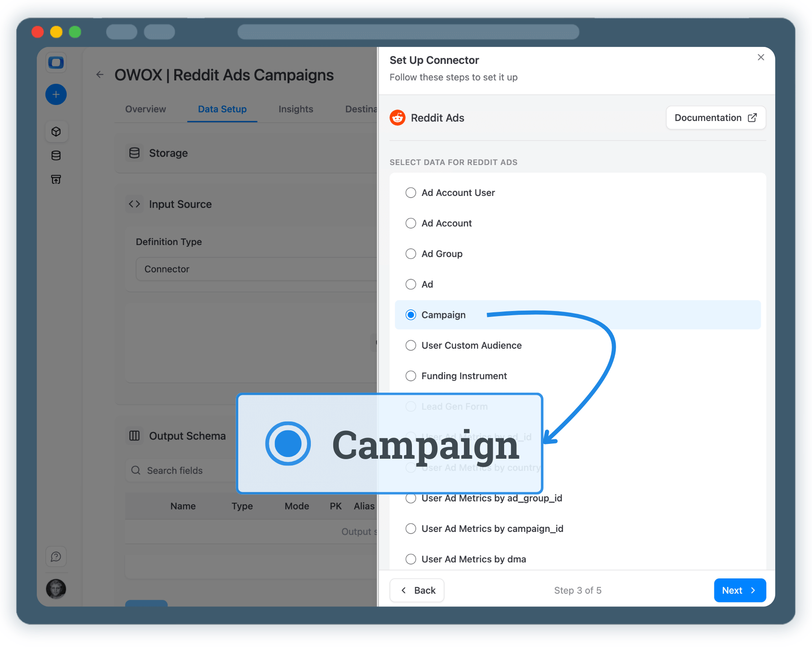
Task: Click the back arrow beside OWOX title
Action: point(100,75)
